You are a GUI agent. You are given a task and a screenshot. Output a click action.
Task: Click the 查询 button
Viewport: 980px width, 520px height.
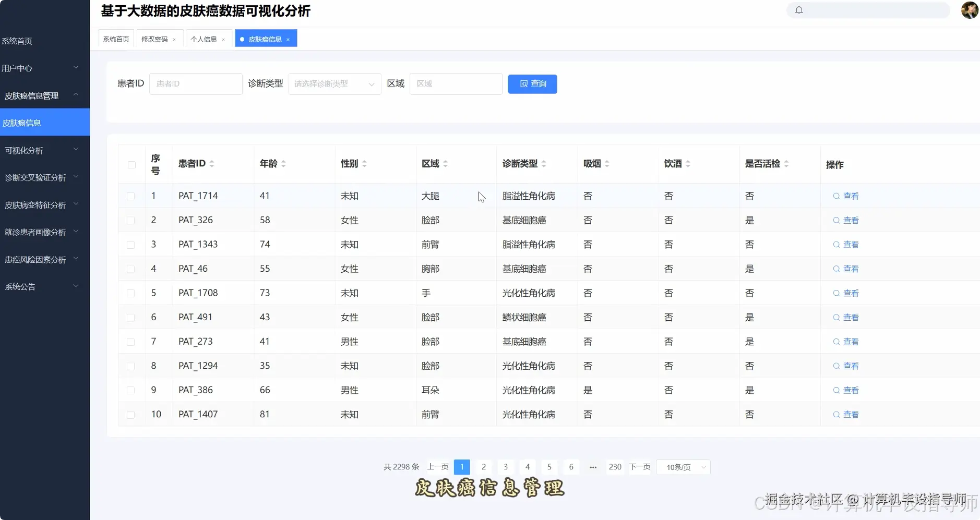point(533,83)
